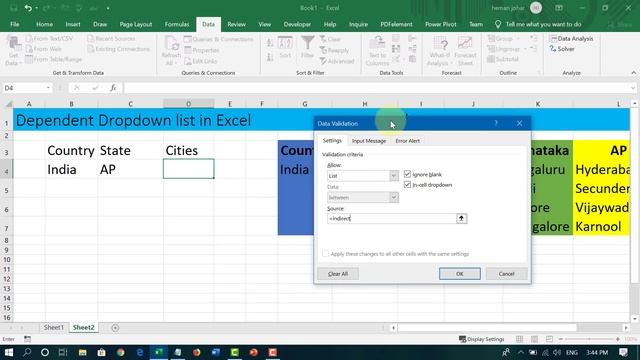Switch to Input Message tab
Image resolution: width=640 pixels, height=360 pixels.
(x=369, y=141)
